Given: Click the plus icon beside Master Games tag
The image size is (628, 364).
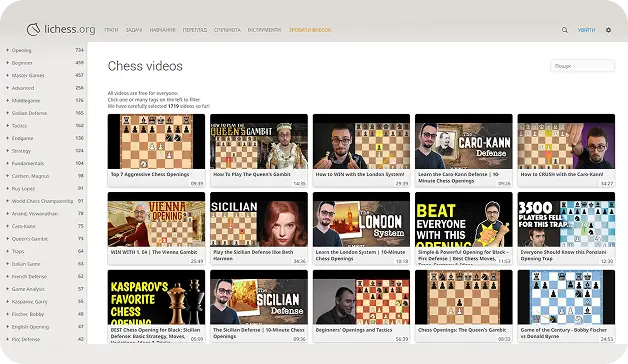Looking at the screenshot, I should coord(7,75).
